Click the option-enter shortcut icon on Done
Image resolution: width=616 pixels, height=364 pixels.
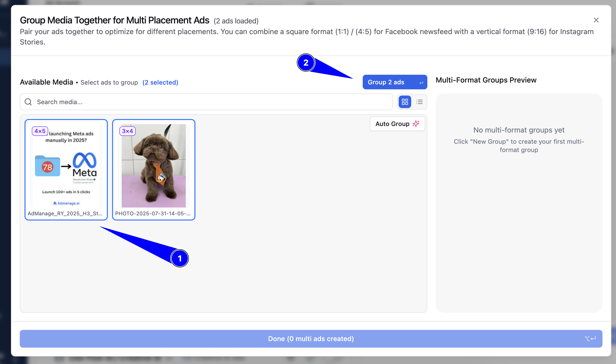590,339
